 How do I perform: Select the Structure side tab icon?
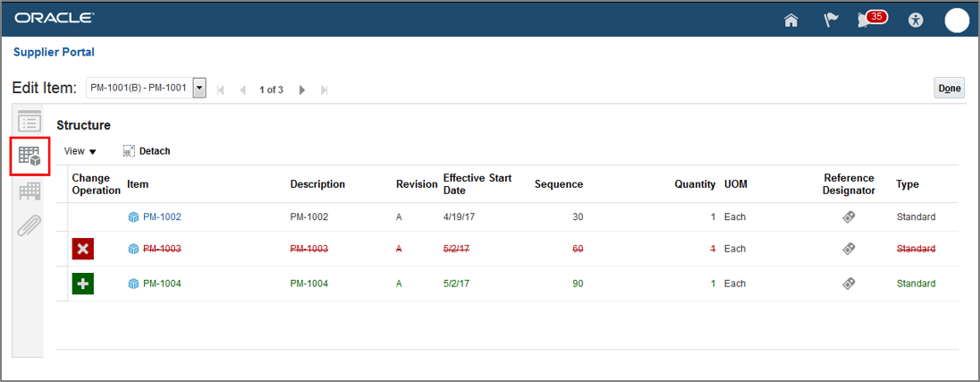(x=30, y=157)
